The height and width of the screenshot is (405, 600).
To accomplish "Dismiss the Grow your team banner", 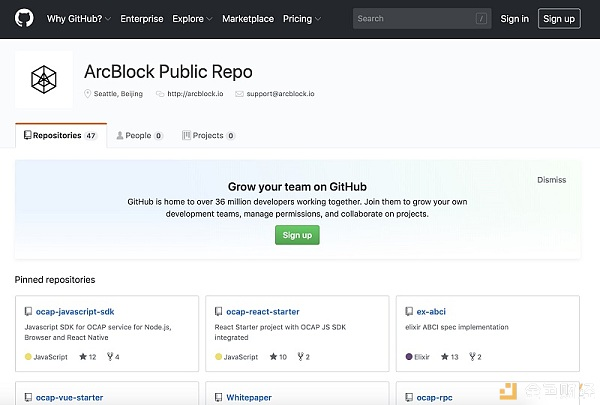I will [x=551, y=180].
